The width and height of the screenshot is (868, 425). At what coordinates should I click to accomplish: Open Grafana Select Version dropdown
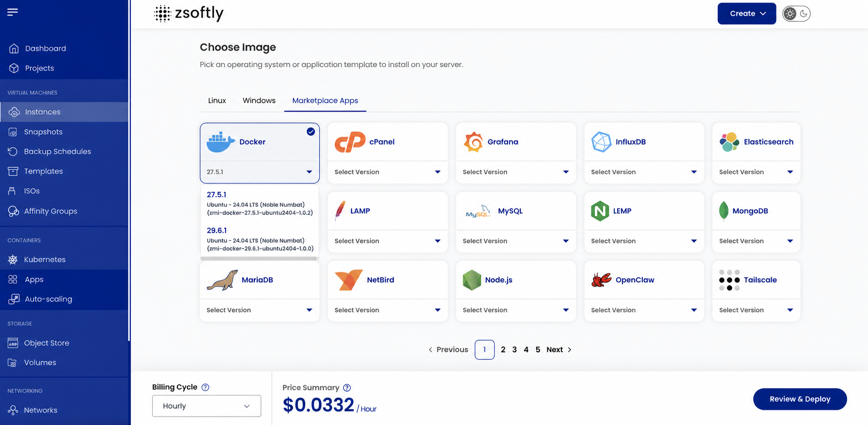516,172
